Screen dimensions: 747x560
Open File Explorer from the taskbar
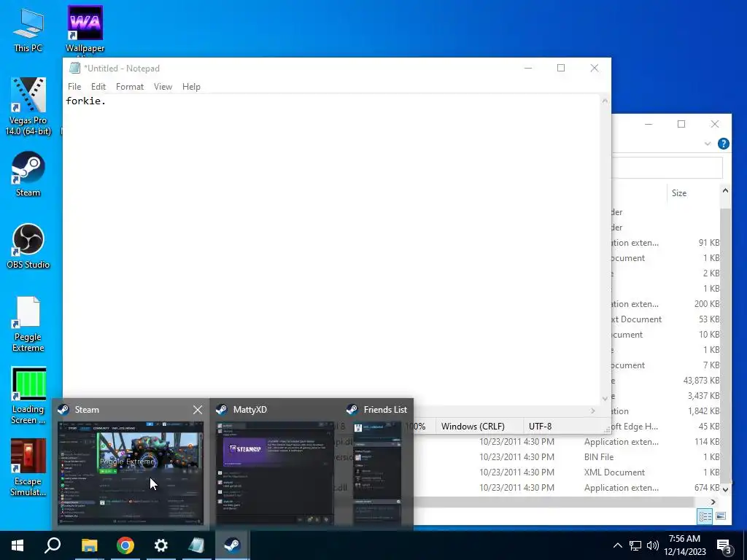pos(89,545)
